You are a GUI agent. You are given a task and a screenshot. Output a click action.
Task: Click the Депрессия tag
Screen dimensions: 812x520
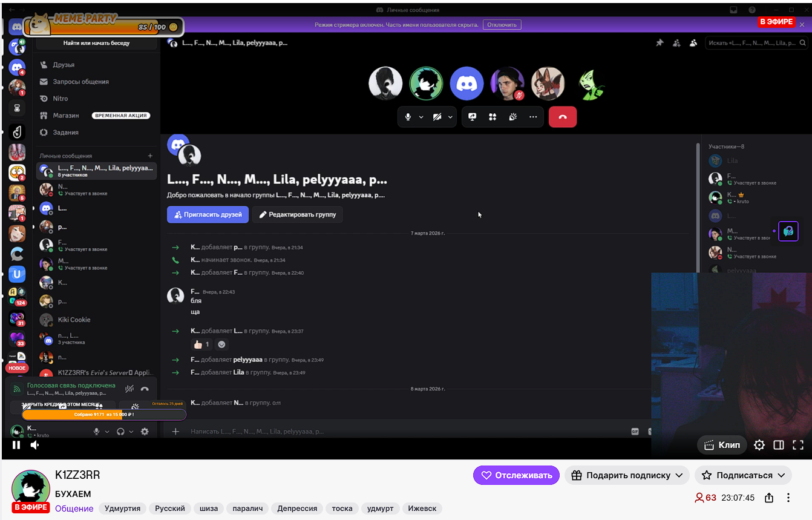click(297, 508)
